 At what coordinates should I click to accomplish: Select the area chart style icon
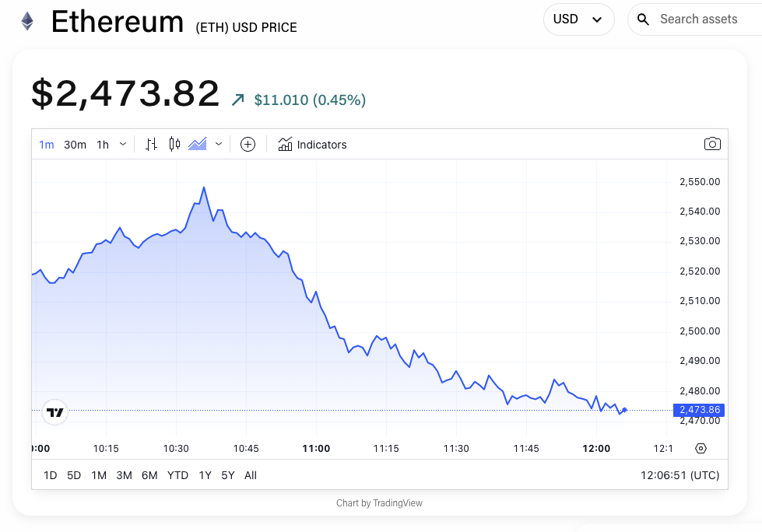[197, 144]
